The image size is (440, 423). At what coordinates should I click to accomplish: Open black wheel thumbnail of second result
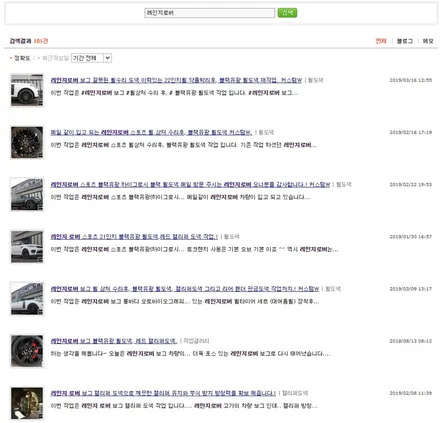pyautogui.click(x=27, y=142)
